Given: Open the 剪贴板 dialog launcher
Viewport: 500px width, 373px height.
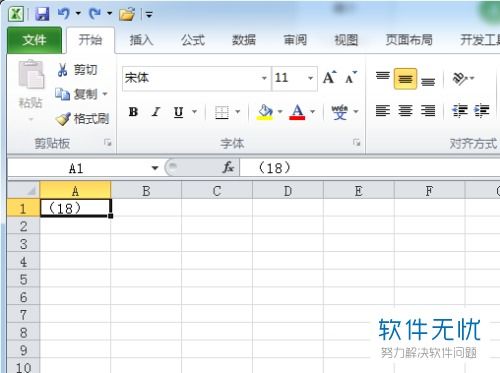Looking at the screenshot, I should click(107, 143).
